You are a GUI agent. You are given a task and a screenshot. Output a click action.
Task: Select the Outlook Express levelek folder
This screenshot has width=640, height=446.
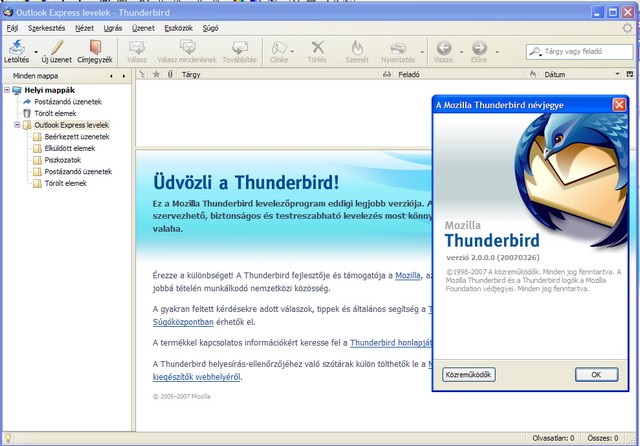click(71, 125)
